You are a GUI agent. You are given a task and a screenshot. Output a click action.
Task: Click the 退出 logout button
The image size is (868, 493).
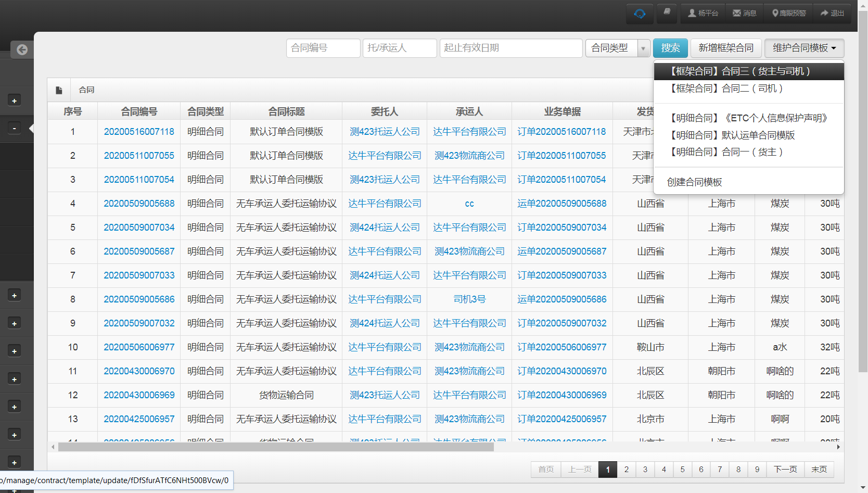point(832,13)
